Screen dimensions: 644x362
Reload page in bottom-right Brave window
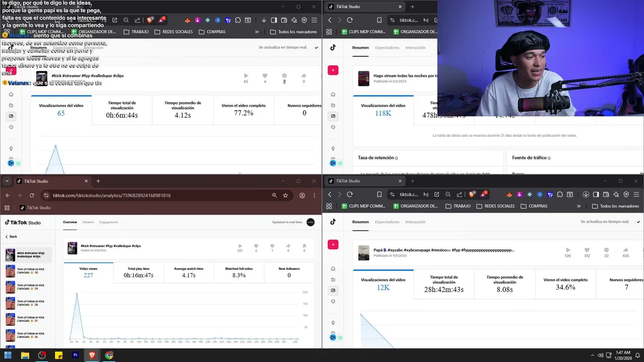click(350, 194)
